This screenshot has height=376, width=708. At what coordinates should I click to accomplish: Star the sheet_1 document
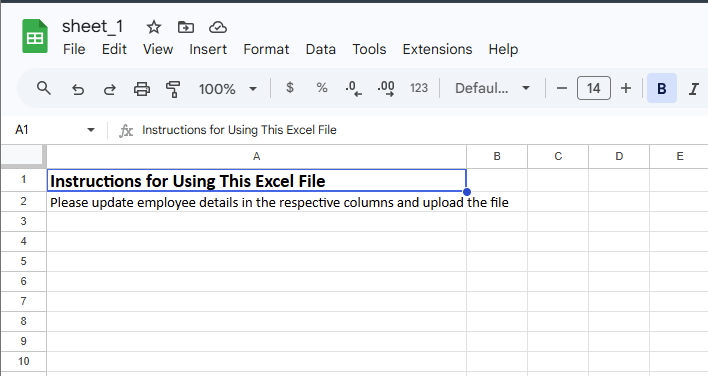154,27
